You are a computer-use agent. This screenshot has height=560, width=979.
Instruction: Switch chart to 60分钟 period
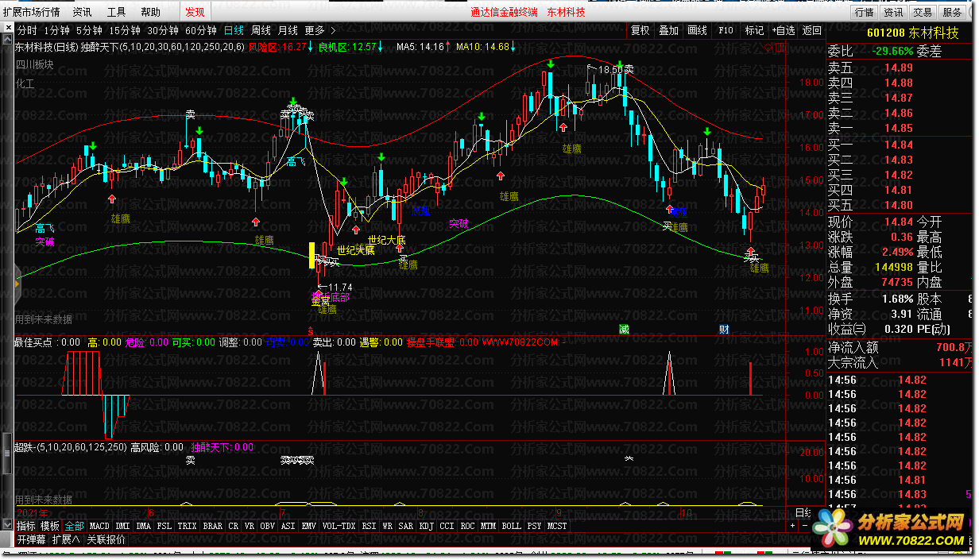201,31
